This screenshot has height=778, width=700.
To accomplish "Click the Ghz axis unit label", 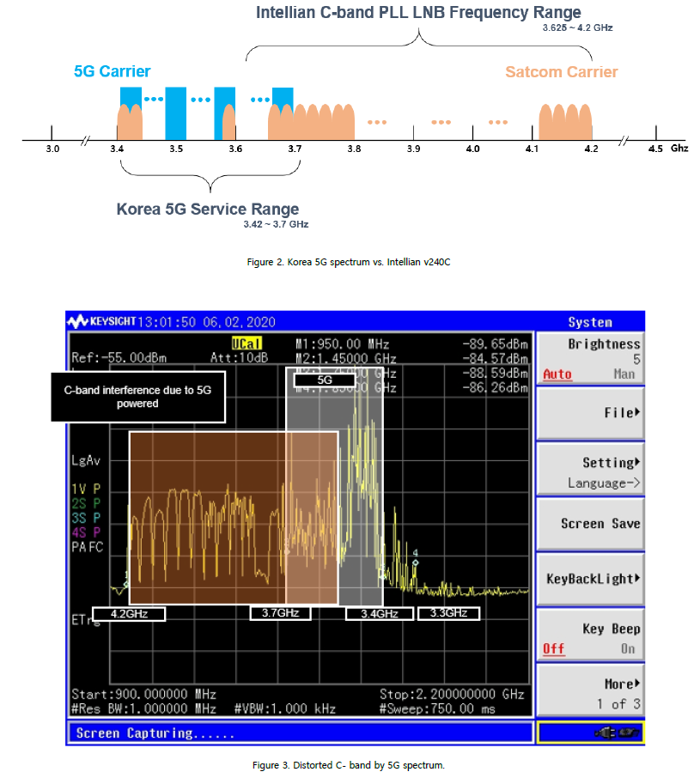I will point(679,149).
